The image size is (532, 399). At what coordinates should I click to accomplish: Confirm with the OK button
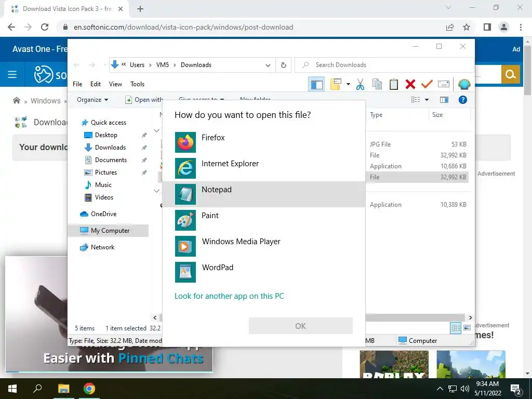[x=301, y=326]
